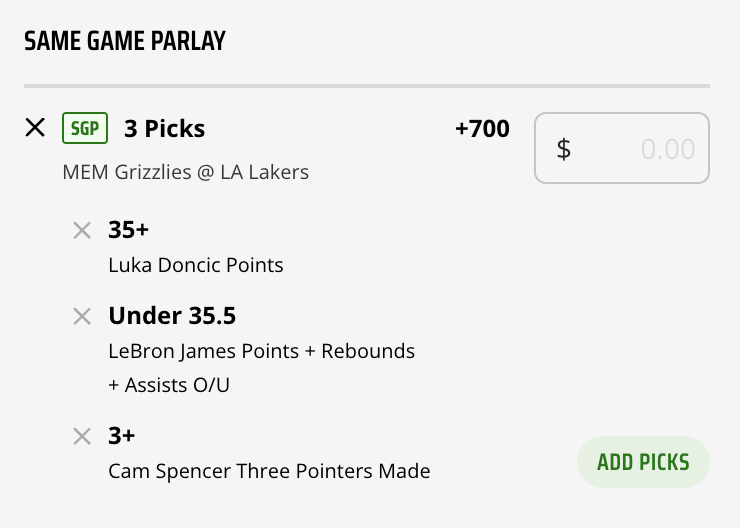Select the 3+ pick value
This screenshot has height=528, width=740.
coord(122,436)
